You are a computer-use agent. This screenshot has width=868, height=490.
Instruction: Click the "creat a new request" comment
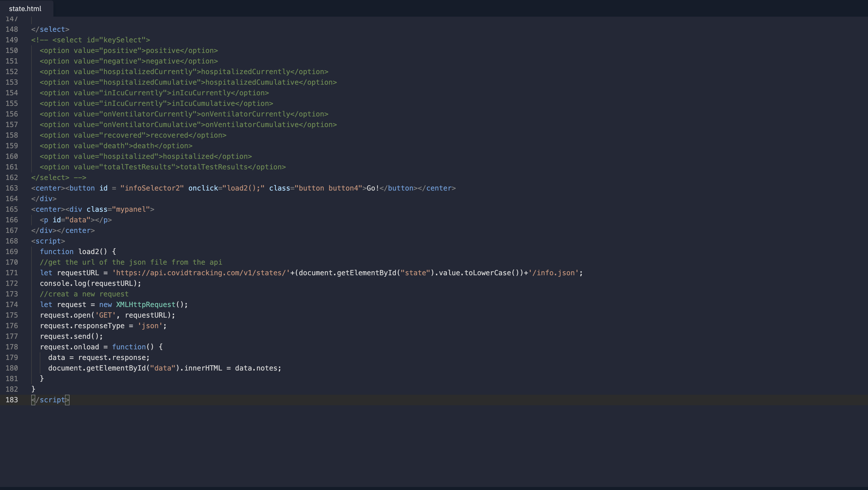[84, 294]
